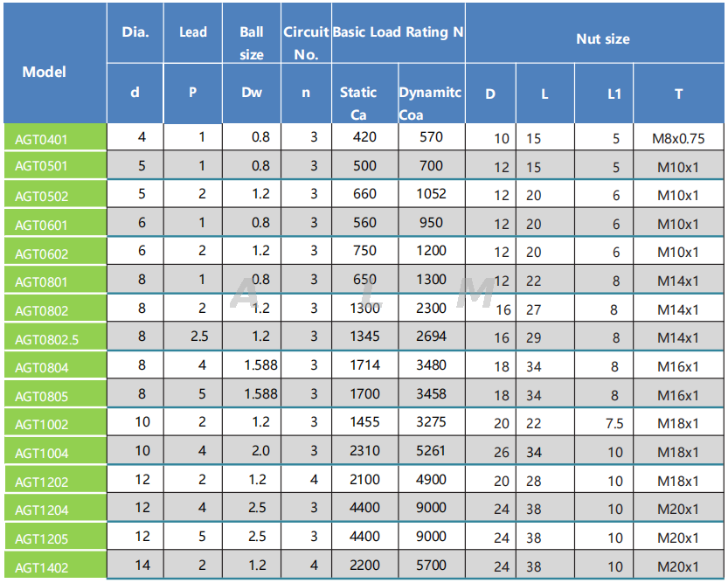The width and height of the screenshot is (728, 583).
Task: Click the Dynamic Coa subheader cell
Action: tap(430, 103)
